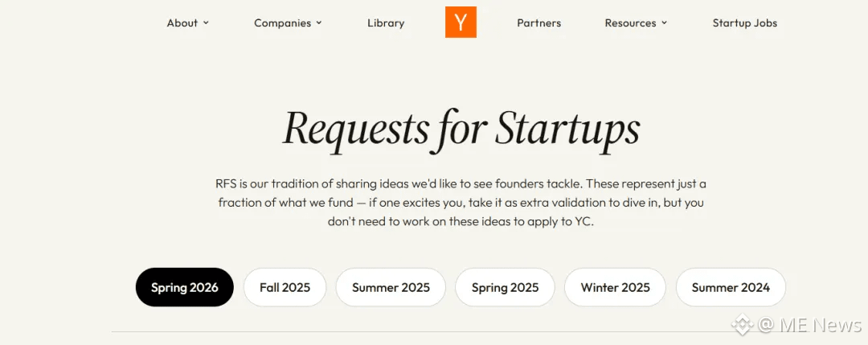Viewport: 868px width, 345px height.
Task: Expand the Resources chevron arrow
Action: pyautogui.click(x=665, y=23)
